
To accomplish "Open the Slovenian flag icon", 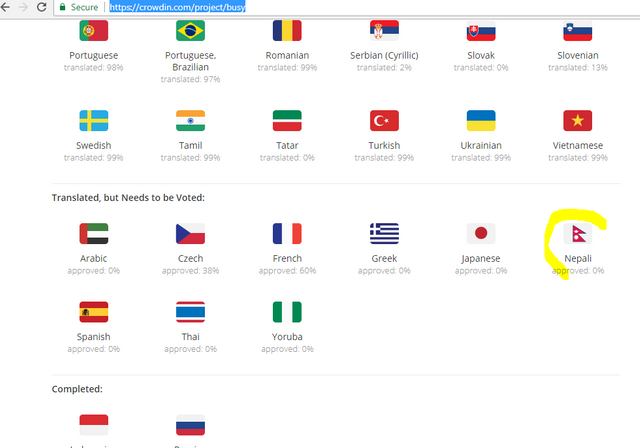I will (578, 30).
